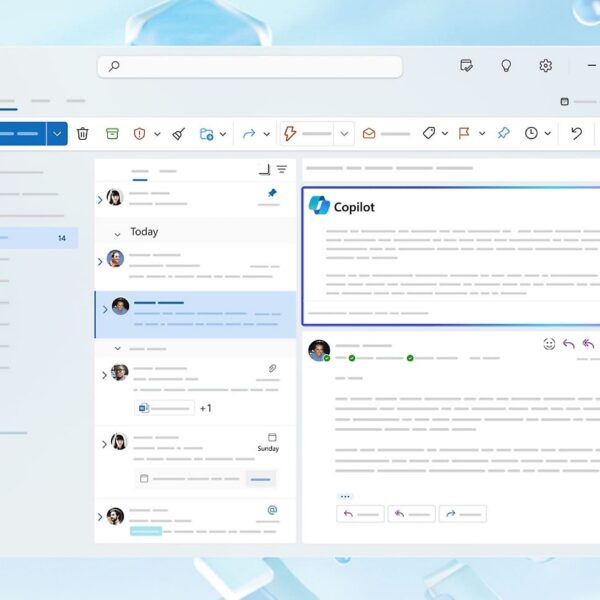Screen dimensions: 600x600
Task: Open the message list filter icon
Action: 282,169
